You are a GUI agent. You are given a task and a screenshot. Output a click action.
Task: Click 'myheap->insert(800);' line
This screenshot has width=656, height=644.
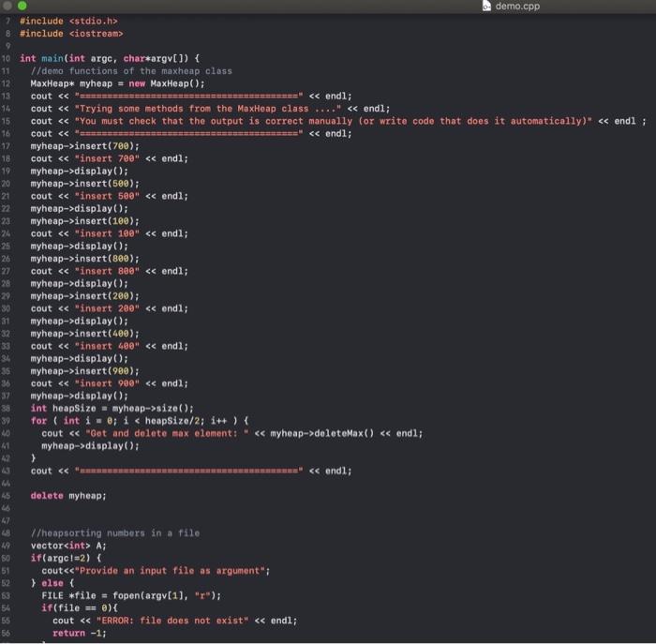point(84,259)
